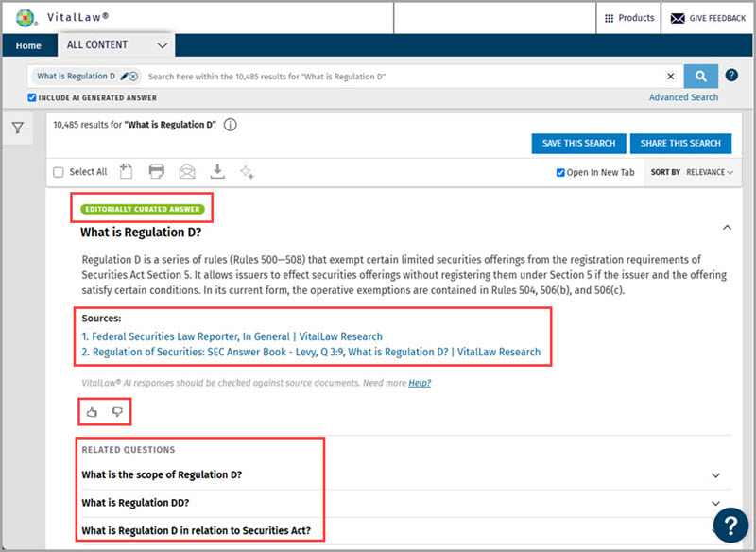Collapse the 'What is Regulation D?' answer

click(727, 228)
